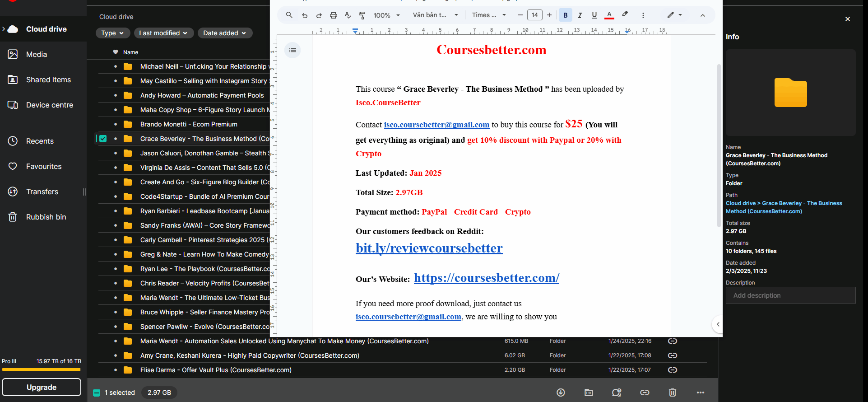The image size is (868, 402).
Task: Open Shared items in sidebar
Action: coord(48,79)
